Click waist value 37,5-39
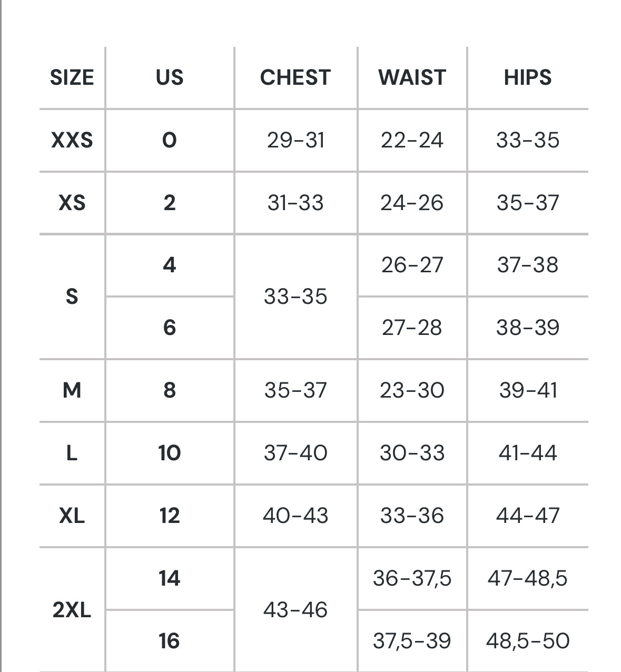This screenshot has height=672, width=621. point(412,641)
